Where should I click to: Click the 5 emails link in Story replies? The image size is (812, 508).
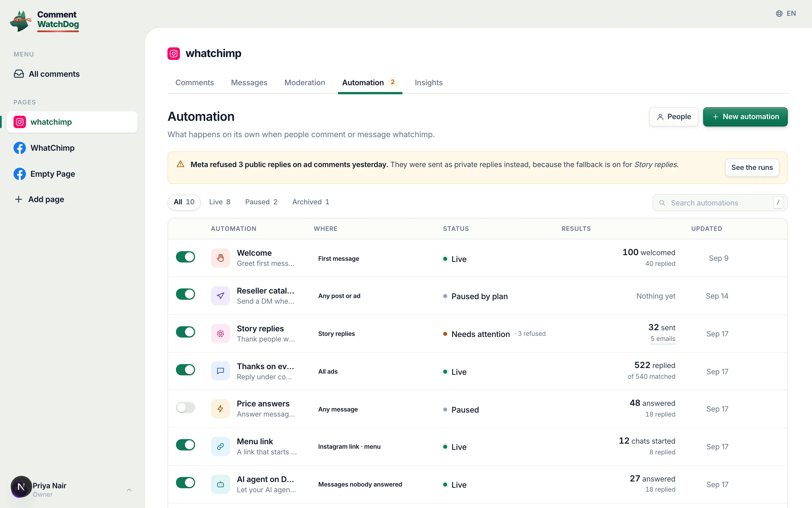coord(663,339)
